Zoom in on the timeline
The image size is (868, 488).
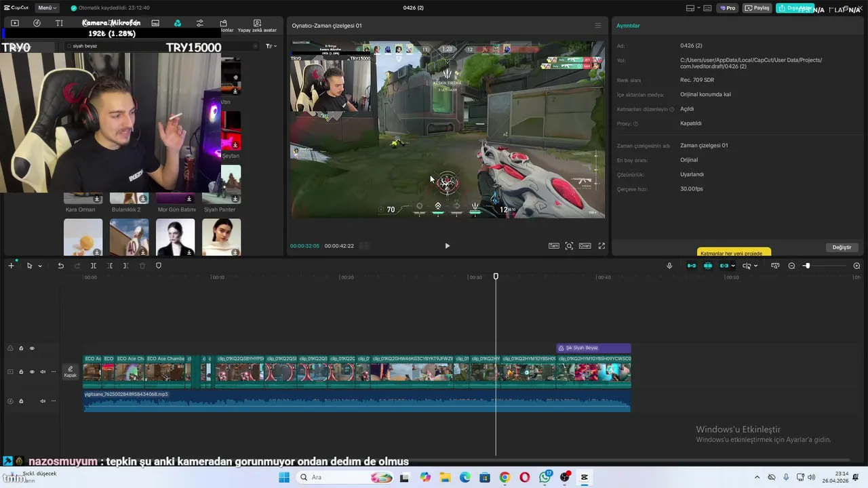point(856,266)
